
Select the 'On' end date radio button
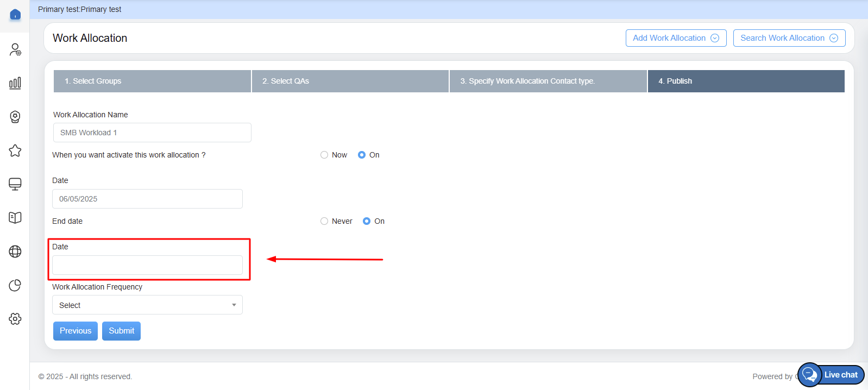tap(367, 221)
